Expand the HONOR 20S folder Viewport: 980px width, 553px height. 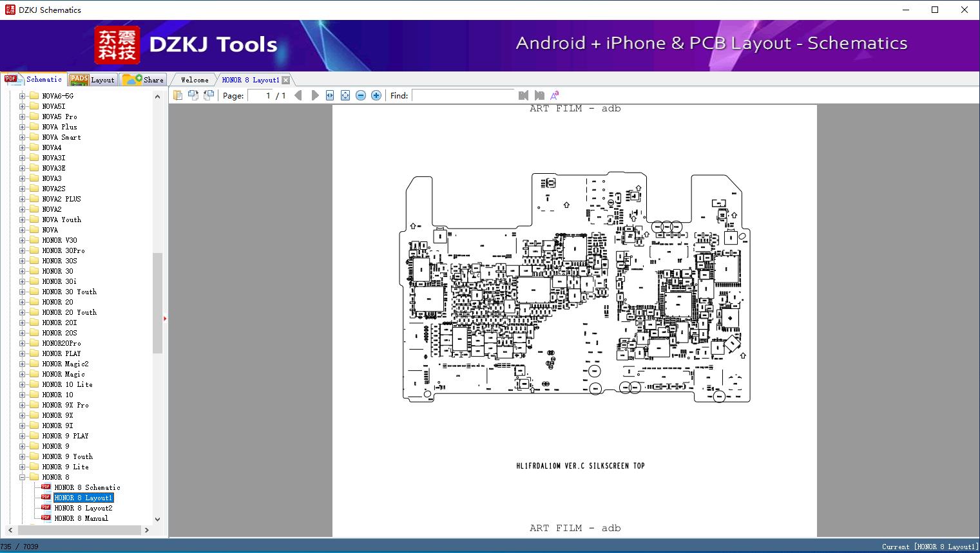[22, 333]
